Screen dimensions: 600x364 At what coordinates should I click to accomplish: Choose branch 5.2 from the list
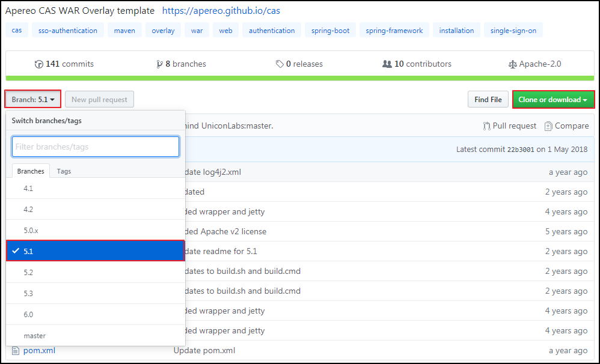click(x=96, y=272)
